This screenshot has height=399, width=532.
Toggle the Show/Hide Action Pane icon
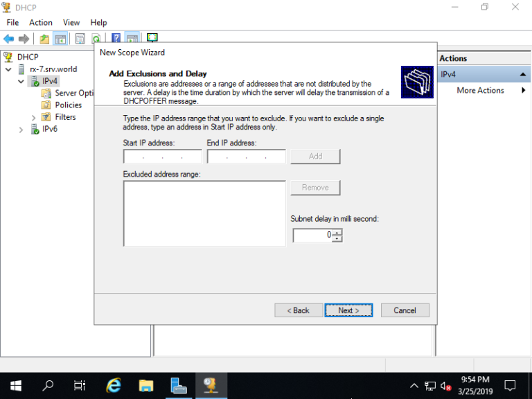(131, 39)
